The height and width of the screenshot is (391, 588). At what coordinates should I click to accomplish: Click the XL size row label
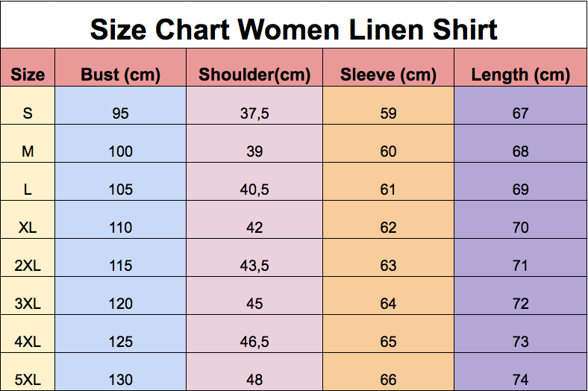[x=28, y=228]
